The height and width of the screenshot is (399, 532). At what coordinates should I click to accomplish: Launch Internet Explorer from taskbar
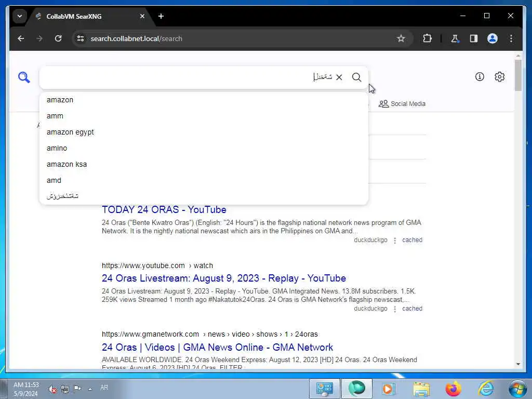coord(486,389)
